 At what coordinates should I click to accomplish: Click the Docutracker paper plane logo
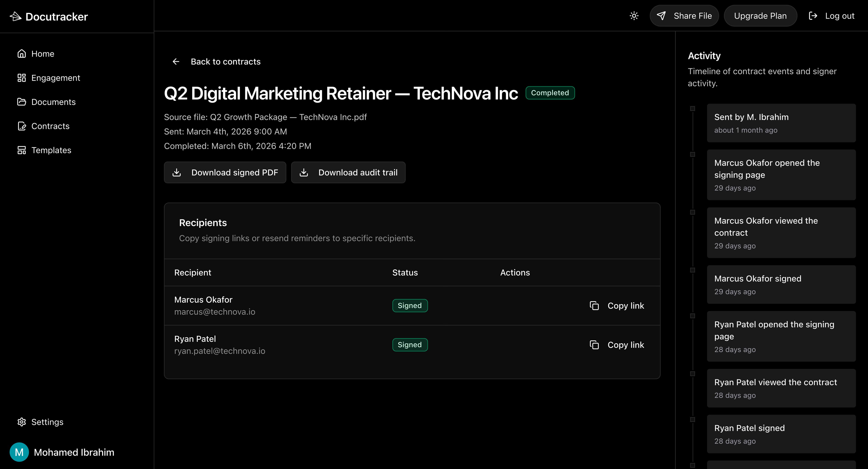[16, 16]
